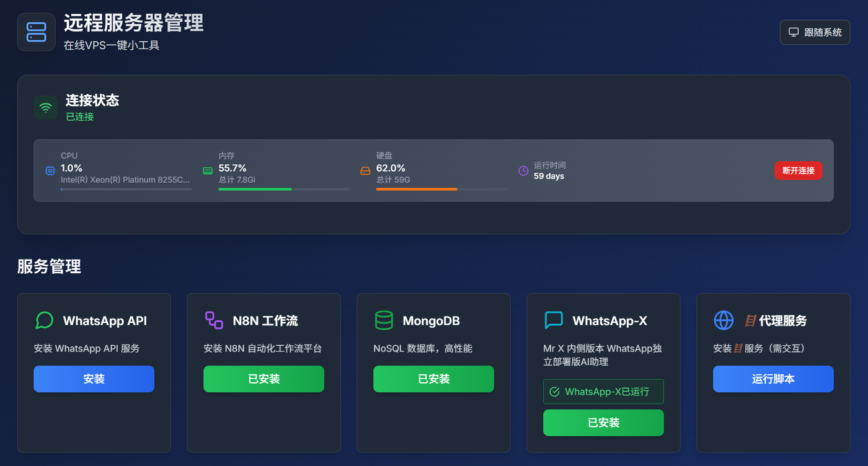Click the WhatsApp API card title

point(105,320)
